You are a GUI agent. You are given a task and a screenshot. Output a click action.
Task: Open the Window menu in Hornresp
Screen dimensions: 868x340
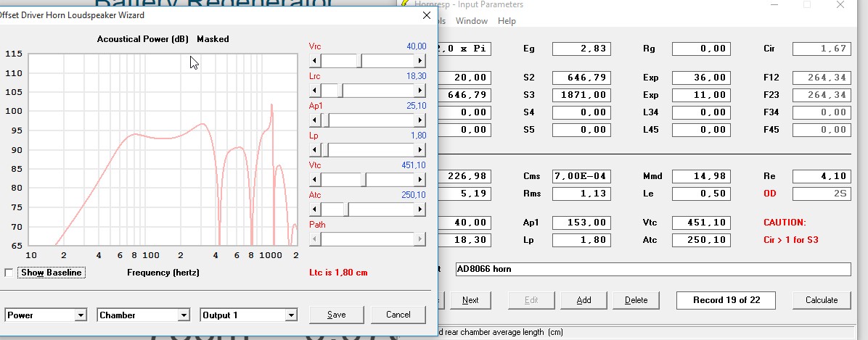[472, 21]
